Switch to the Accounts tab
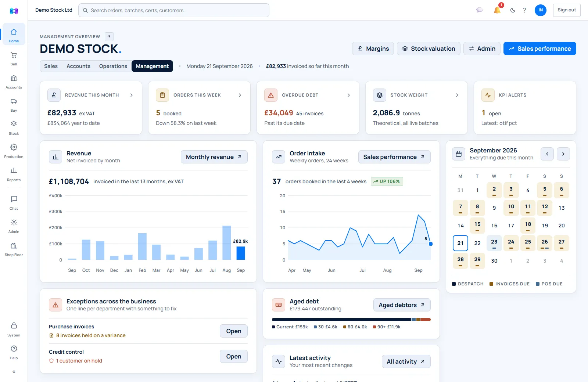588x382 pixels. tap(78, 66)
